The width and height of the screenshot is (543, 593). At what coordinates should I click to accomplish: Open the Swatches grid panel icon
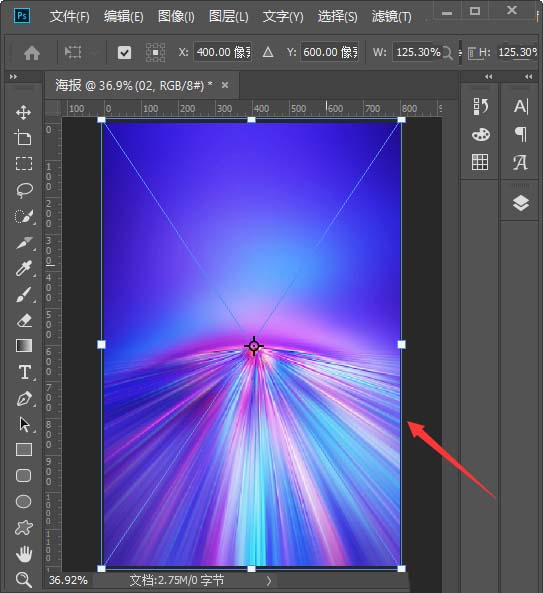point(480,162)
